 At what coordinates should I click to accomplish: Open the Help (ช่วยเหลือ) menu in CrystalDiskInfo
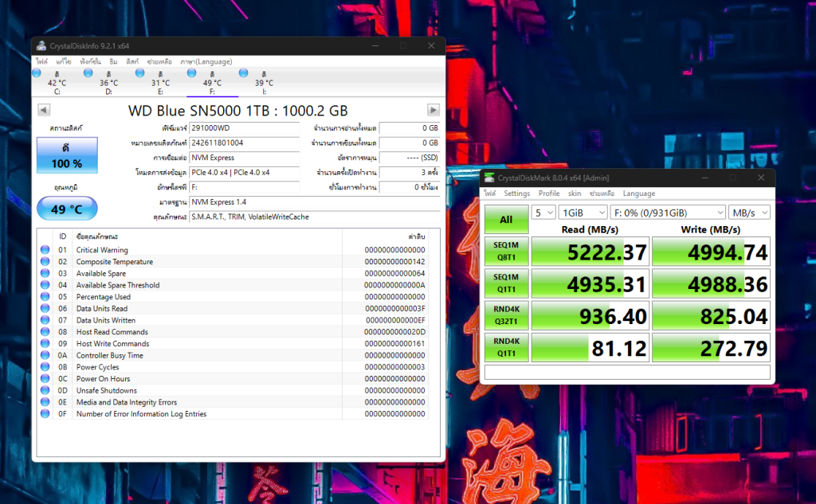point(159,61)
